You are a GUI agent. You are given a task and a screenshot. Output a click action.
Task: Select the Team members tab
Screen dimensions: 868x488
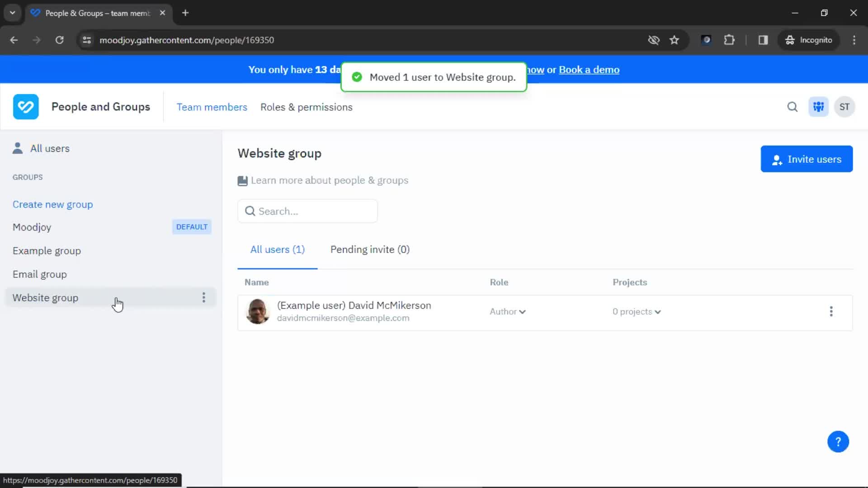[212, 107]
